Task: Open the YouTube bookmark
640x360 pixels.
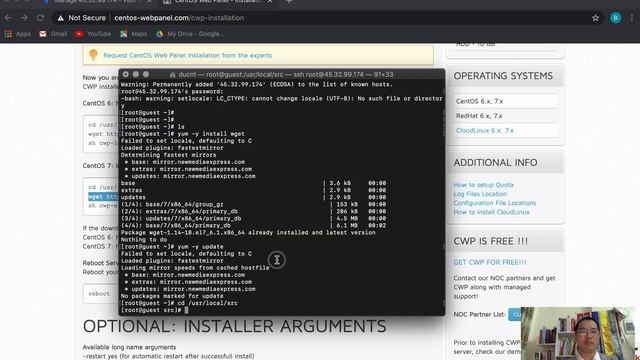Action: coord(93,34)
